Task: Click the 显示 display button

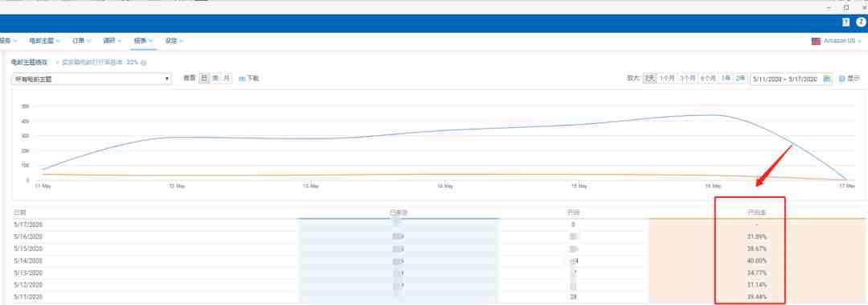Action: tap(850, 79)
